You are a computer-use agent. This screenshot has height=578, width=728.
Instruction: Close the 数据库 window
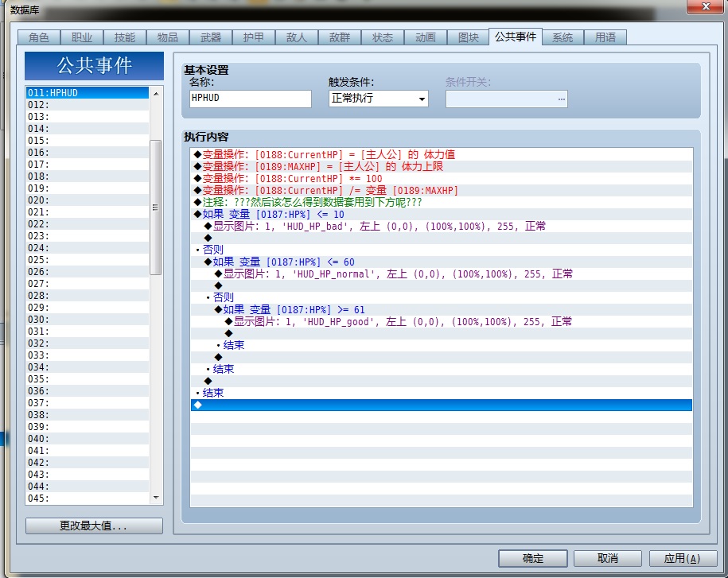[705, 6]
